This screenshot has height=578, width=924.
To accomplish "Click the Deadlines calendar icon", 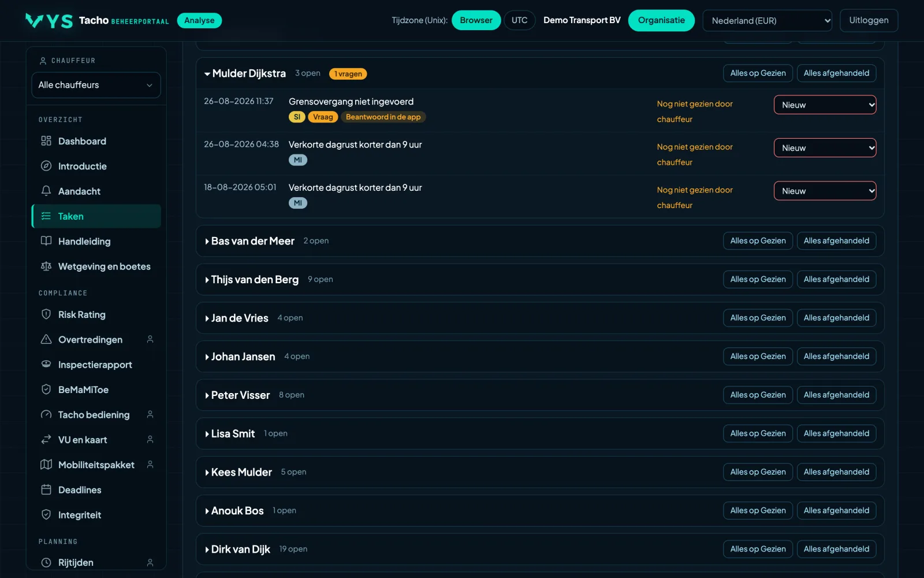I will click(46, 490).
